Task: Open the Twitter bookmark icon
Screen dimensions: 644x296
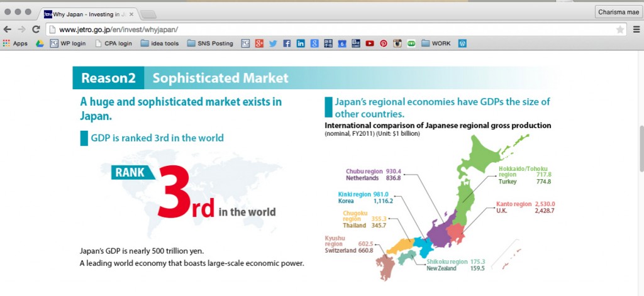Action: 273,43
